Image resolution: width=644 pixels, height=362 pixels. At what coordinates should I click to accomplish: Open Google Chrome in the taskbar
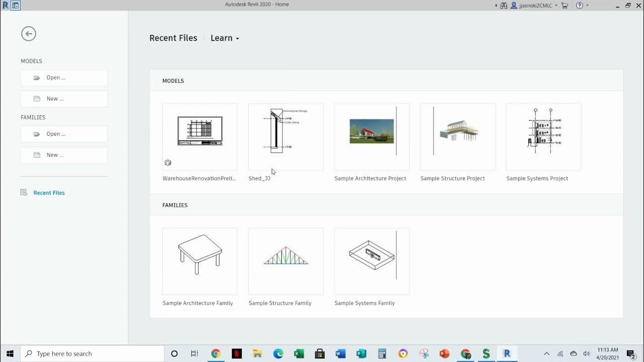click(x=215, y=353)
